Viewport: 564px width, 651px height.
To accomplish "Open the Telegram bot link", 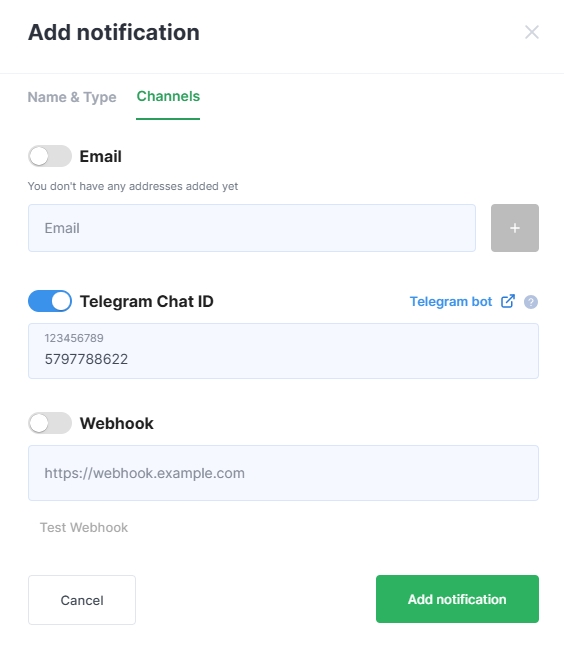I will click(451, 301).
